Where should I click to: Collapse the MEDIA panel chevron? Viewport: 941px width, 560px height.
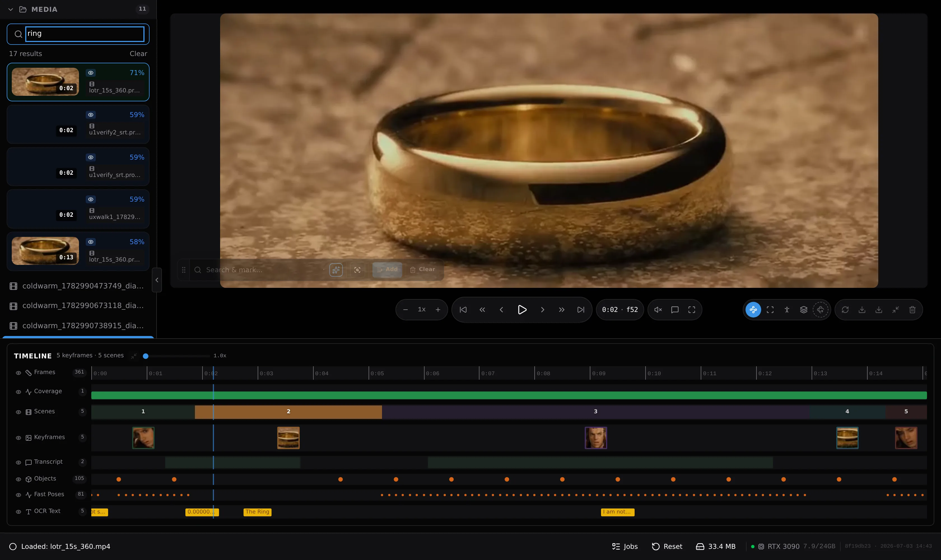point(11,10)
